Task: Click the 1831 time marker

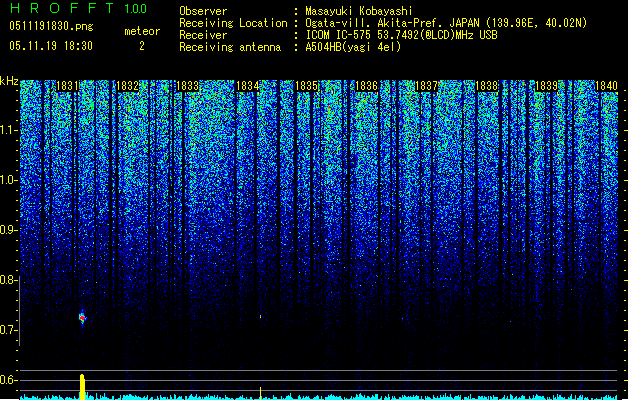Action: tap(67, 86)
